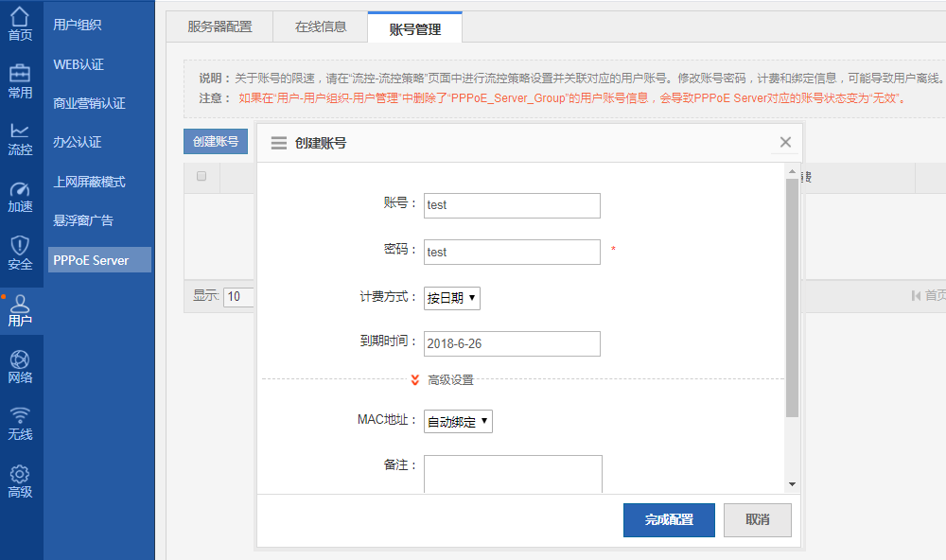Switch to the 在线信息 tab
This screenshot has height=560, width=946.
coord(321,27)
